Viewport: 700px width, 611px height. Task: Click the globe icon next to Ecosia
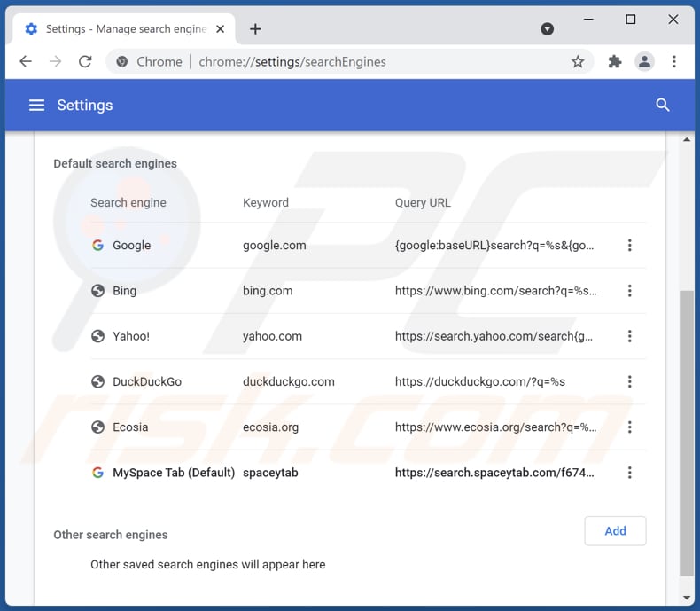point(97,427)
